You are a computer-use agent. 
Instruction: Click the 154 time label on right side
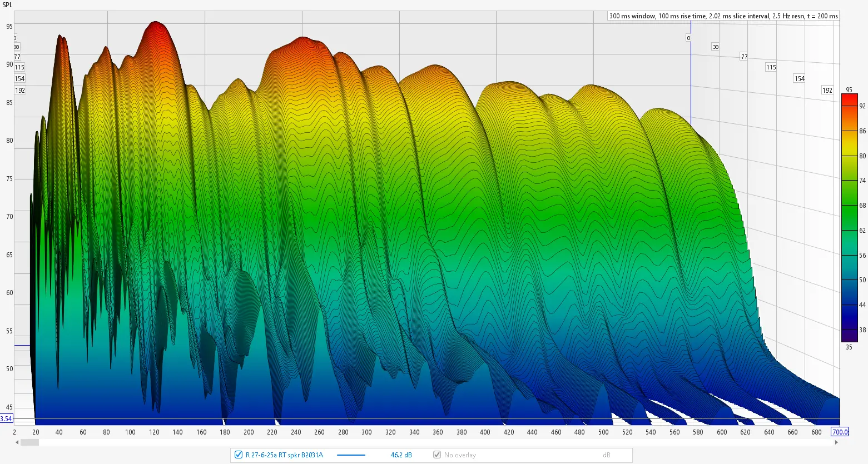[x=799, y=78]
